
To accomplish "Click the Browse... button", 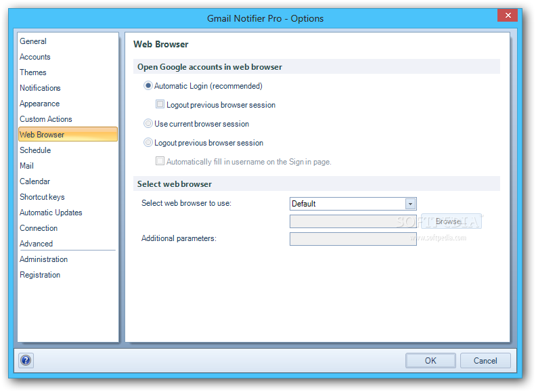I will (x=451, y=221).
